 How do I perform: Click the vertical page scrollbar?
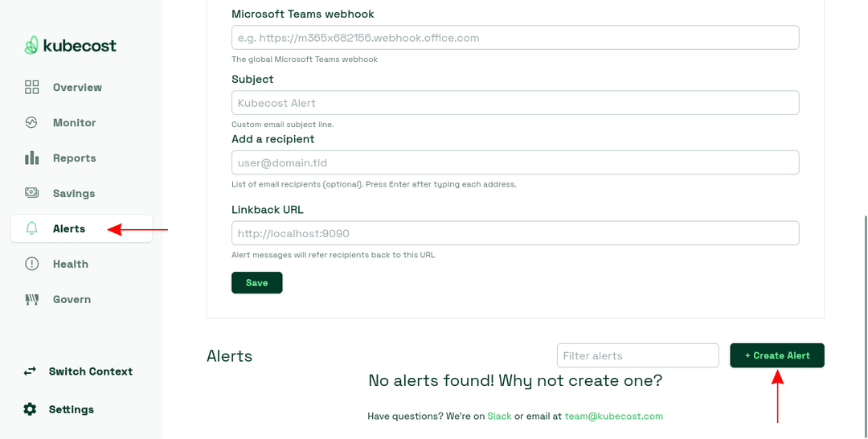(x=865, y=322)
